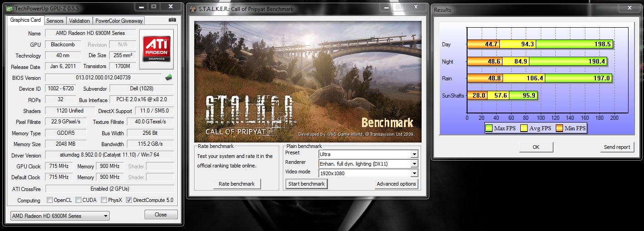The height and width of the screenshot is (231, 644).
Task: Click the Transistors value 1700M
Action: [x=123, y=66]
